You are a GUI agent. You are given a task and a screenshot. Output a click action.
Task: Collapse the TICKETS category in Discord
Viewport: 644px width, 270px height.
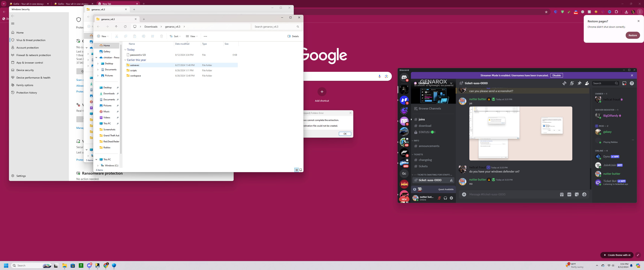[x=418, y=154]
